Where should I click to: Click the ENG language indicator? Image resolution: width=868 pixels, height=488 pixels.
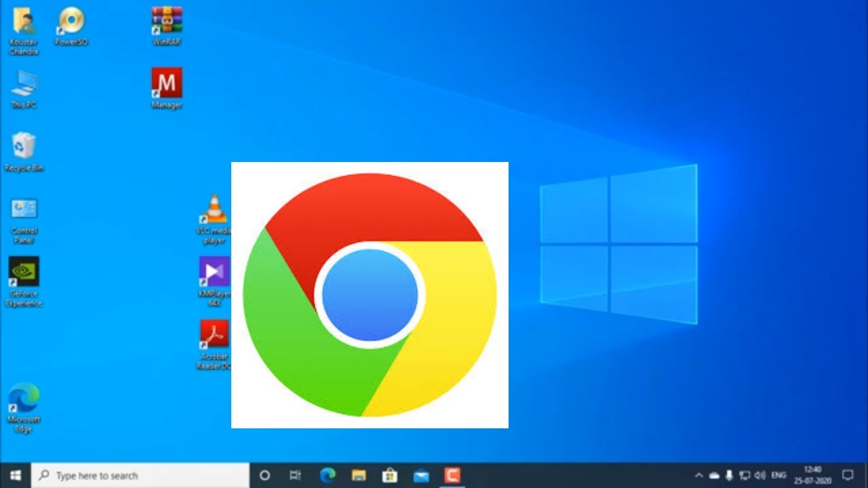[778, 475]
